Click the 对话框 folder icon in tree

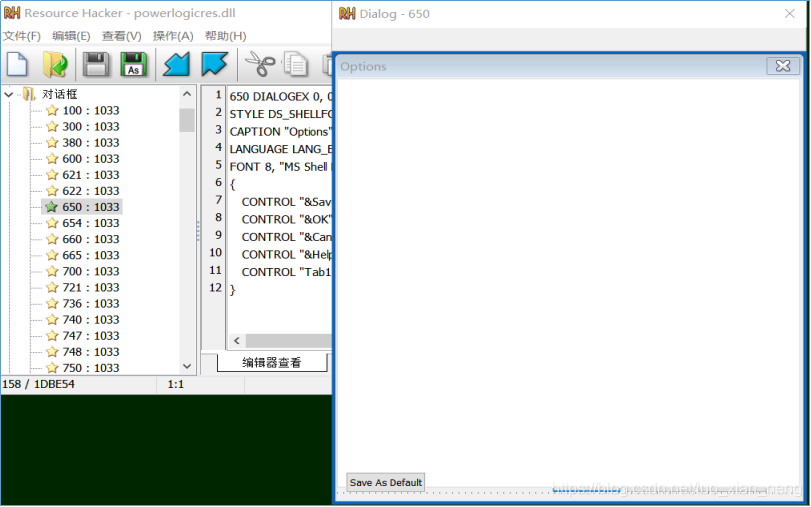(29, 94)
